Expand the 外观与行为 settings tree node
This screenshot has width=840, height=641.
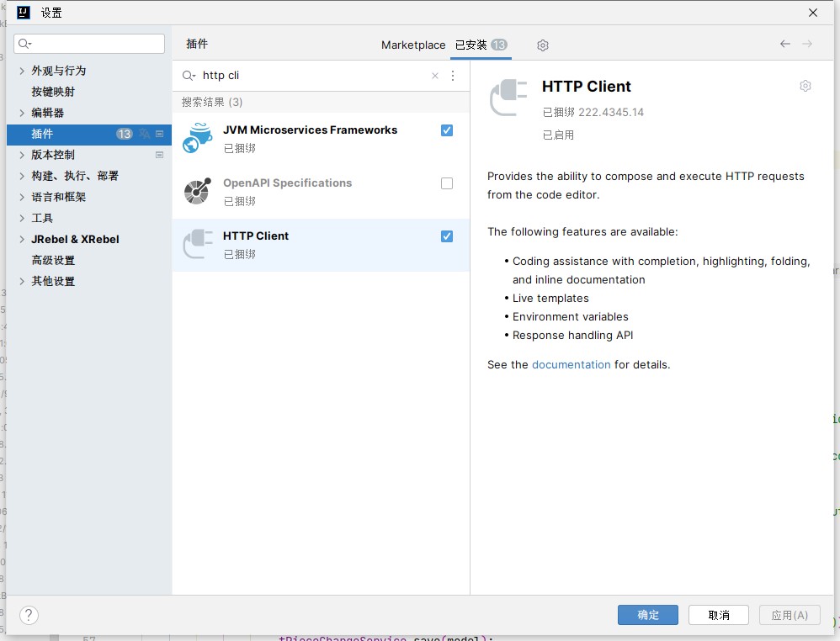pos(21,71)
